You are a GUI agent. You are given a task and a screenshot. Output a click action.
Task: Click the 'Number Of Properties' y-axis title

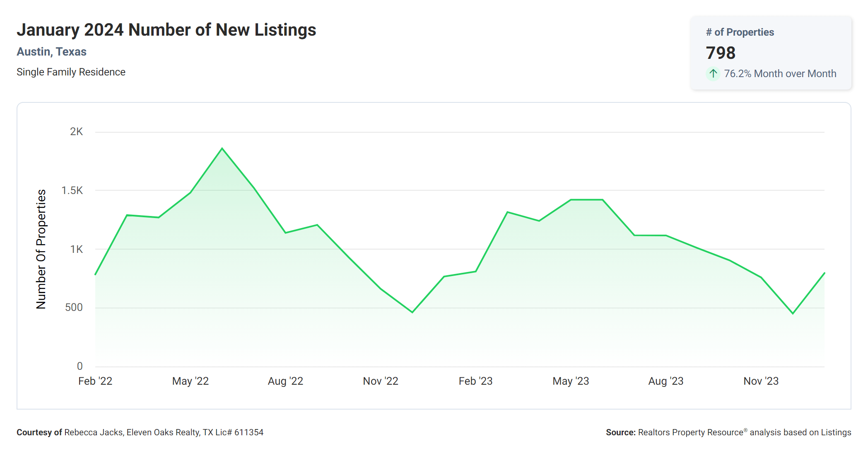coord(41,249)
